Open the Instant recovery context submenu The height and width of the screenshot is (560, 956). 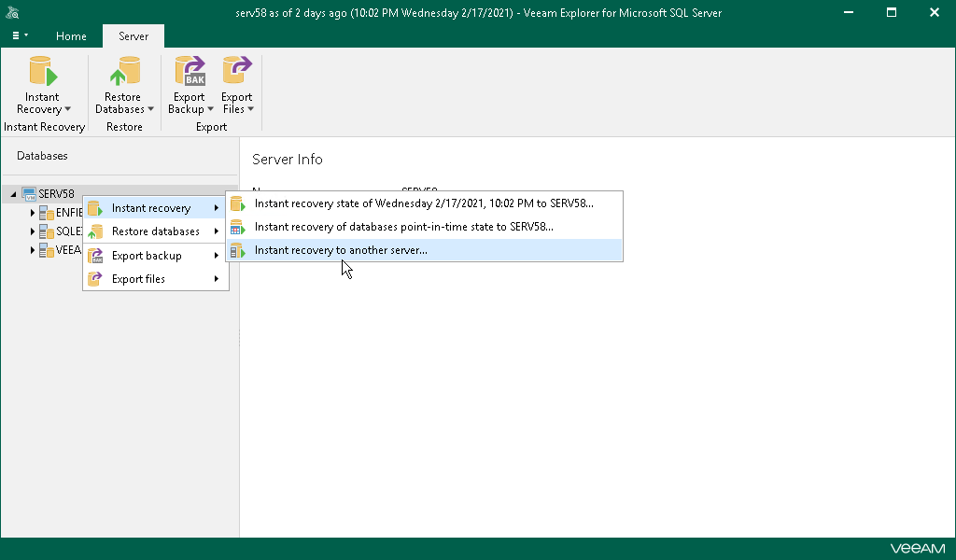point(156,208)
